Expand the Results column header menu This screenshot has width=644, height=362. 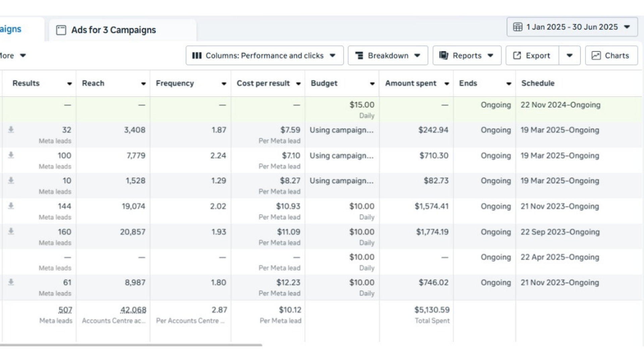[69, 84]
